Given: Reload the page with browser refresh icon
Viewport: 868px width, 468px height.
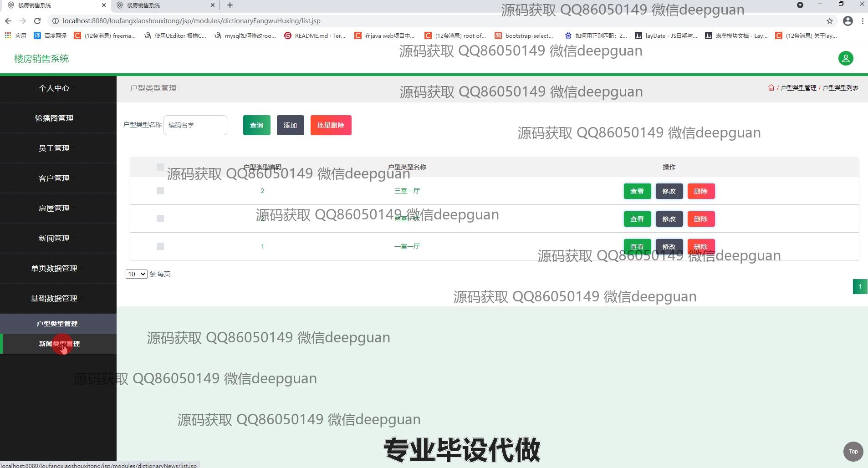Looking at the screenshot, I should (37, 21).
